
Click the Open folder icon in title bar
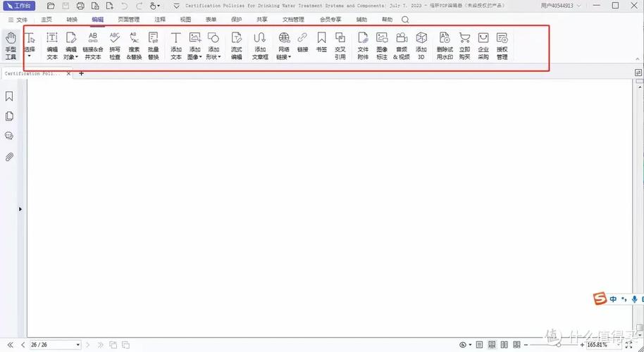(x=51, y=6)
